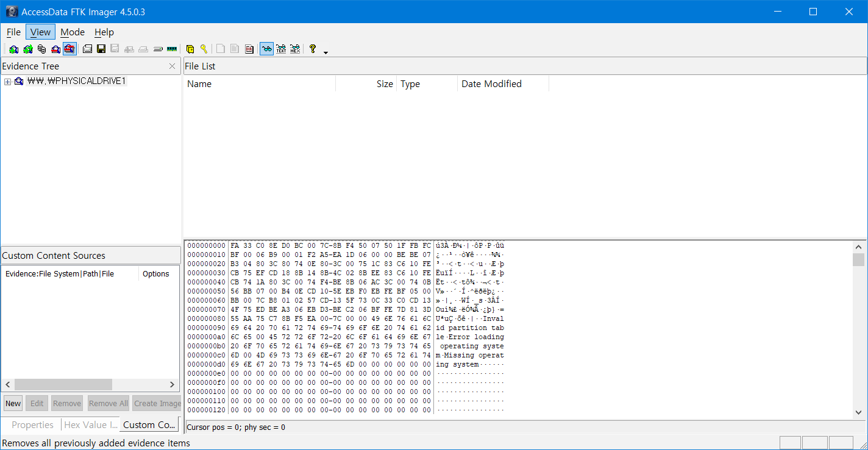The image size is (868, 450).
Task: Open the Help menu
Action: click(104, 32)
